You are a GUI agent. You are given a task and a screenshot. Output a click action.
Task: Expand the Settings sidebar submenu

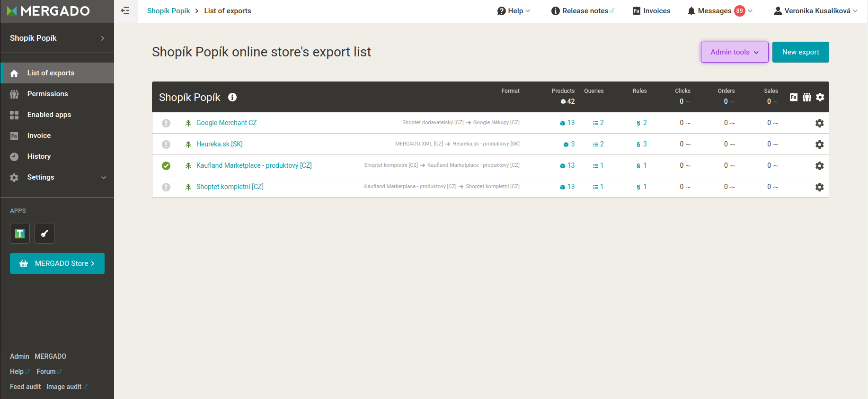(57, 177)
